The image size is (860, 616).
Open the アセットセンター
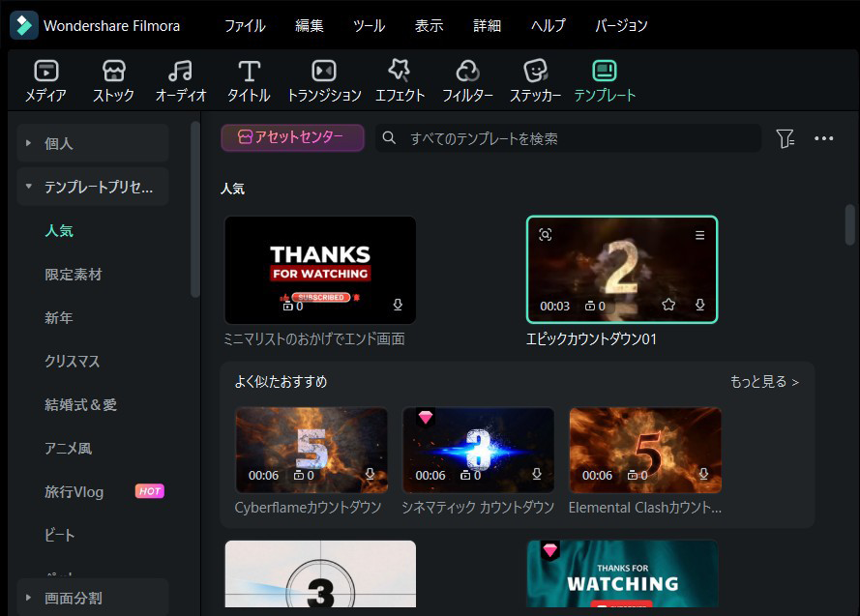tap(292, 137)
